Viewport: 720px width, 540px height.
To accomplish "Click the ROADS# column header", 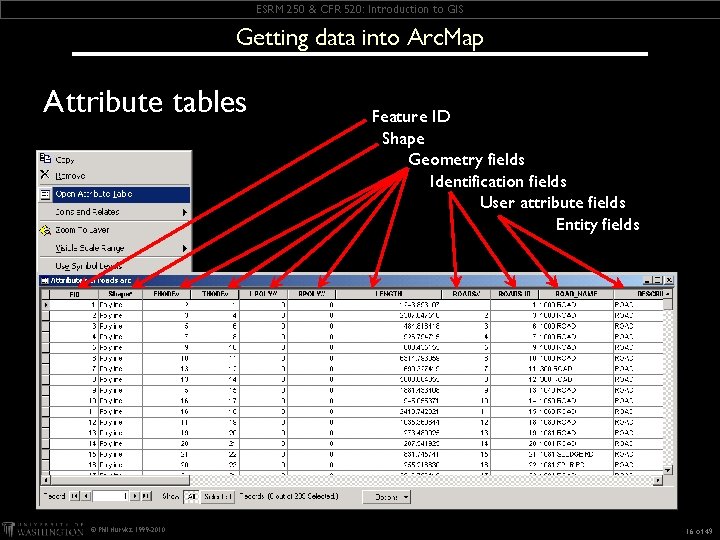I will pyautogui.click(x=466, y=294).
